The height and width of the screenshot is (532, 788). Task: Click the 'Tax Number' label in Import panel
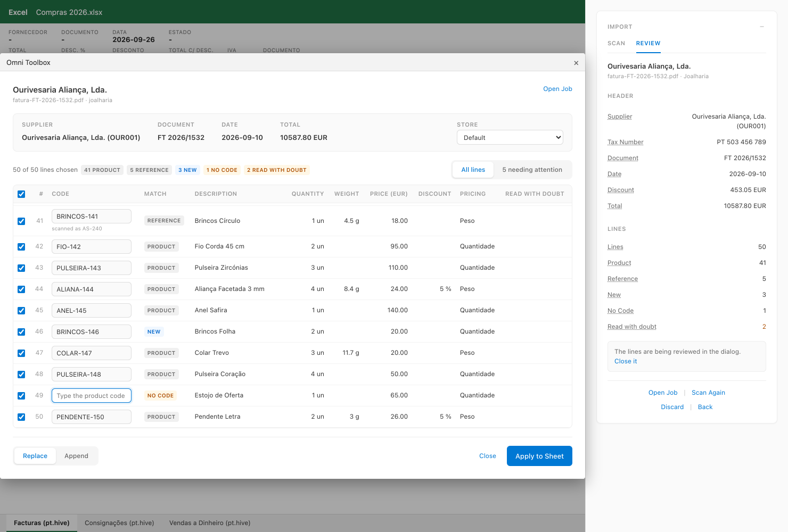click(626, 142)
